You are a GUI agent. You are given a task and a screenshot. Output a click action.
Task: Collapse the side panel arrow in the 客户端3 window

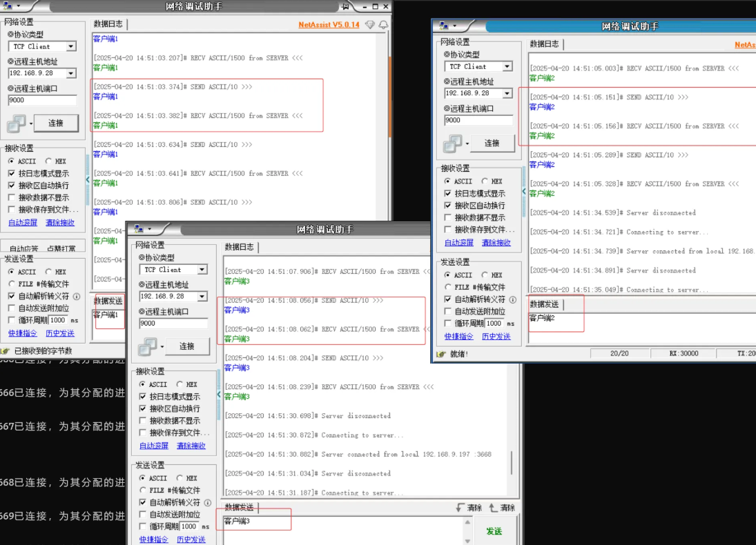click(x=219, y=394)
